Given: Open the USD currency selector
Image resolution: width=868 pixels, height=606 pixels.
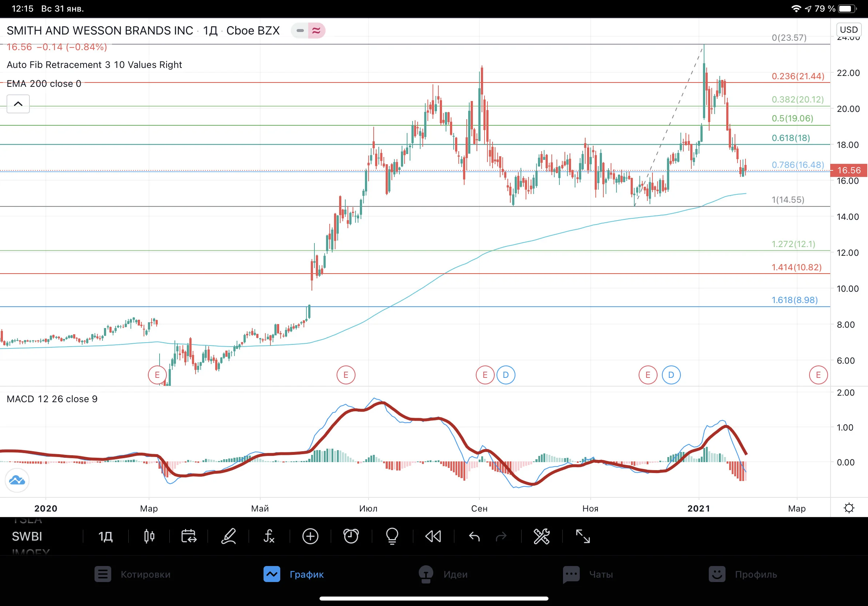Looking at the screenshot, I should coord(849,30).
